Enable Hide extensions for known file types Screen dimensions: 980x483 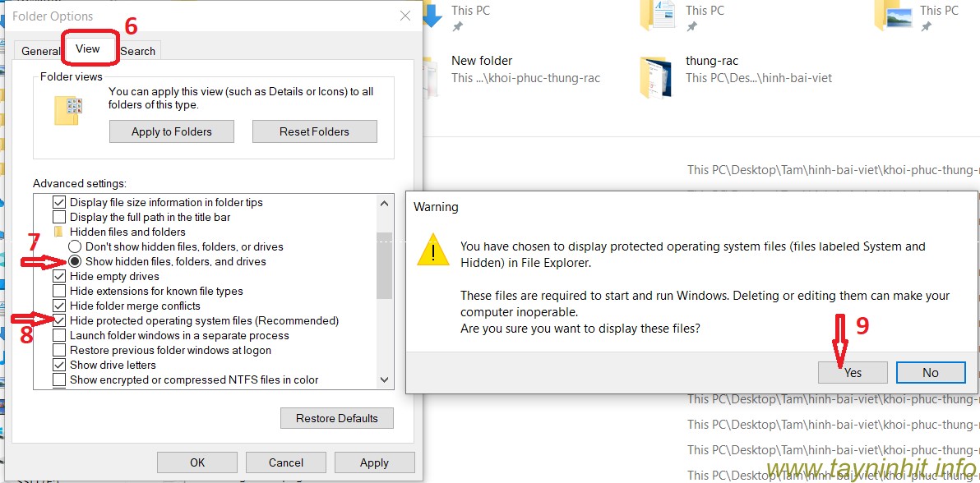(x=59, y=291)
